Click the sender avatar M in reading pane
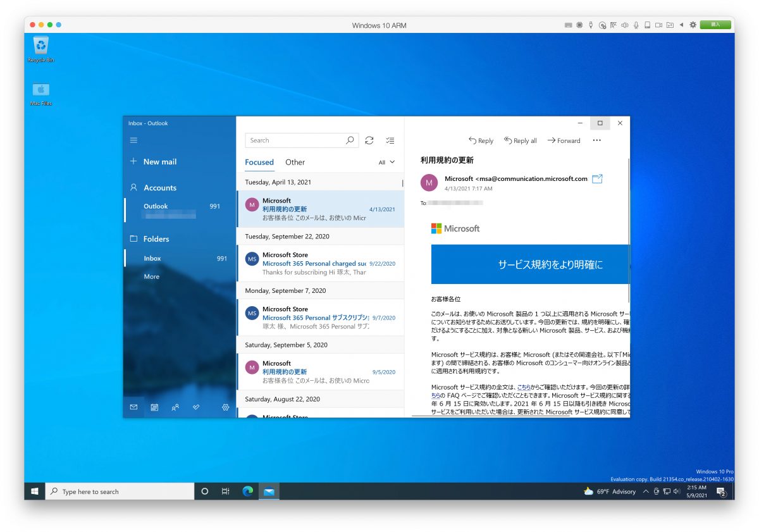The width and height of the screenshot is (759, 532). click(x=429, y=183)
